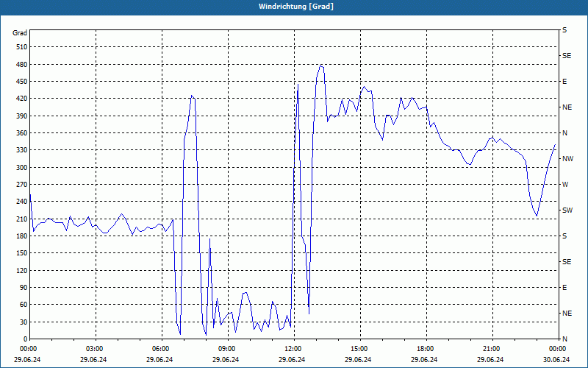The width and height of the screenshot is (588, 368).
Task: Click the SE compass label beside 120–150 range
Action: click(x=567, y=262)
